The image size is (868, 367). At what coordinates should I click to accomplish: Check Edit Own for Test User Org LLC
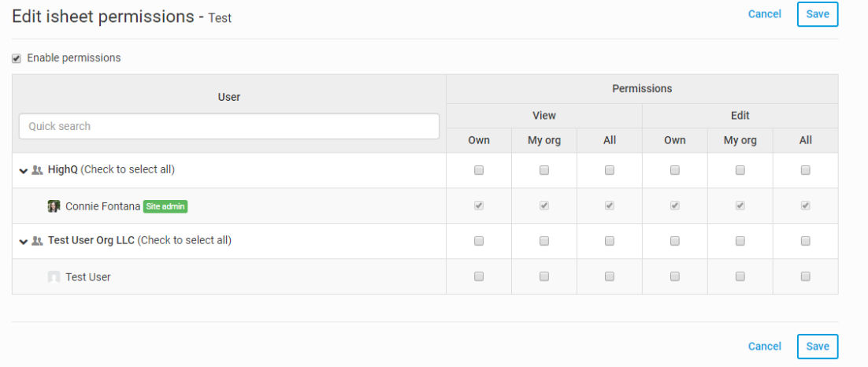(675, 241)
